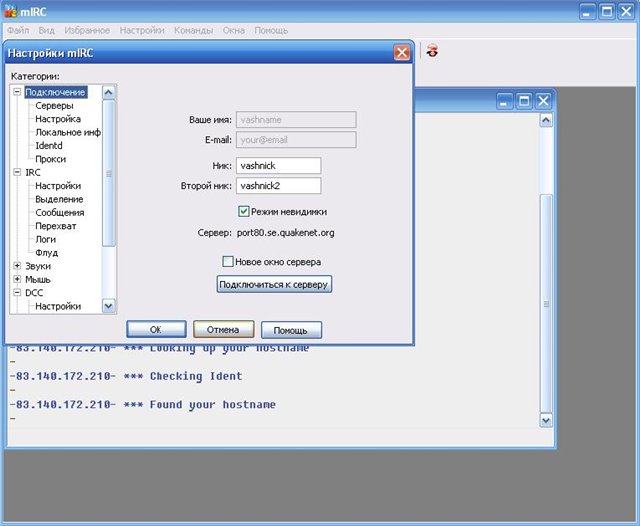Select Перехват in the categories tree
Screen dimensions: 640x526
[x=56, y=226]
